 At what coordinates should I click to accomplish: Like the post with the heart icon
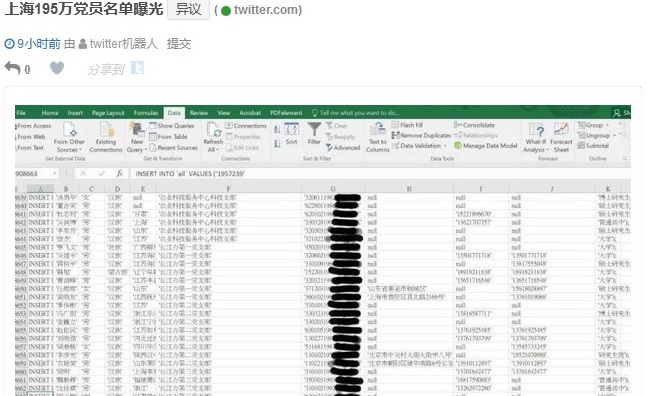click(x=57, y=68)
